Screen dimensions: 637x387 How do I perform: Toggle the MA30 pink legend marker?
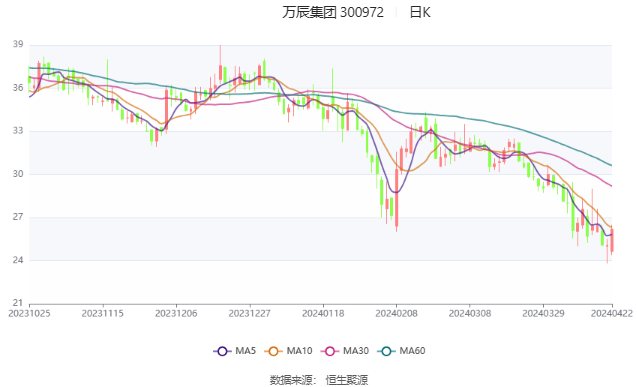click(x=329, y=351)
